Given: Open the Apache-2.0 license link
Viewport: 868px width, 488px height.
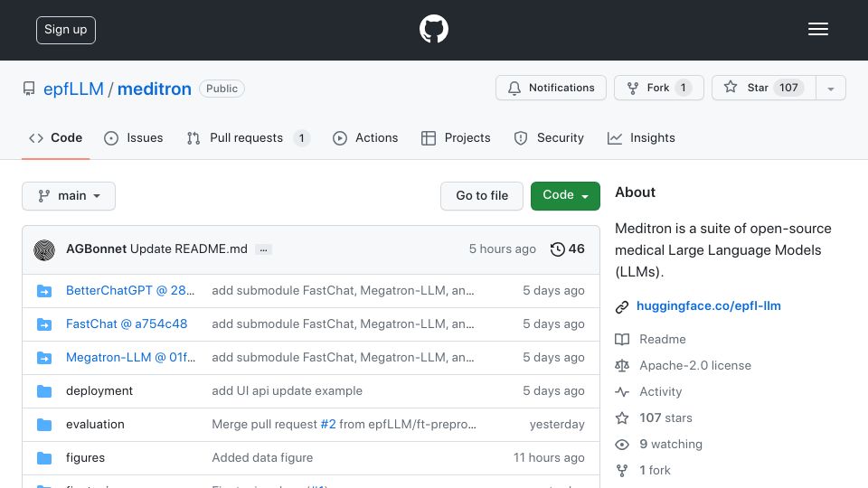Looking at the screenshot, I should coord(695,365).
